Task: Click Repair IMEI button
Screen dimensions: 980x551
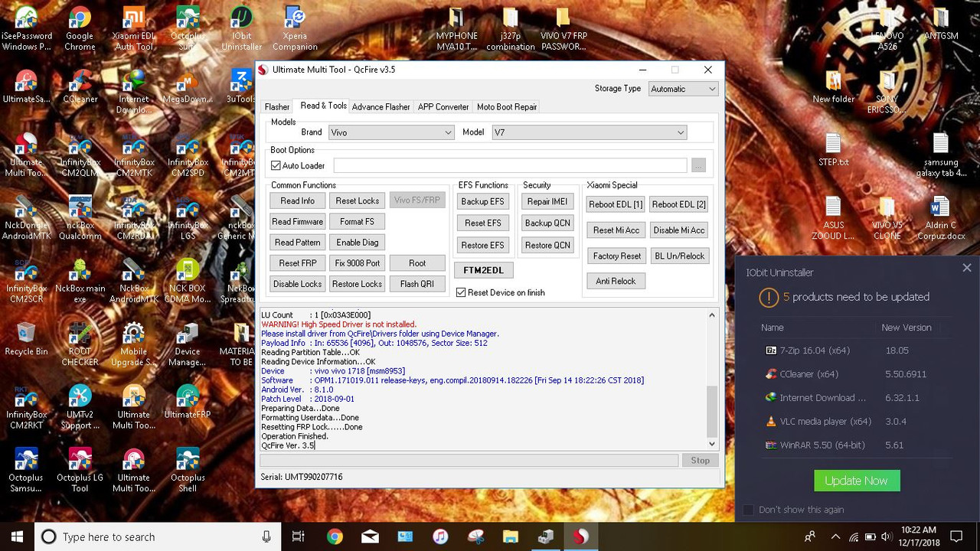Action: (547, 201)
